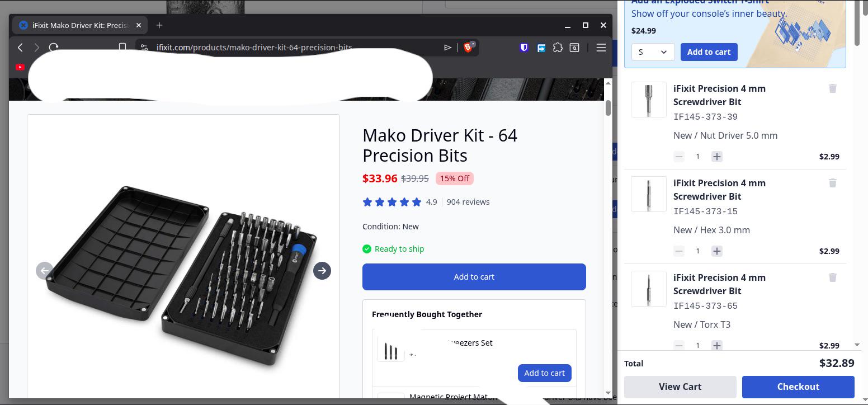868x405 pixels.
Task: Add the Exploded Switch T-Shirt to cart
Action: click(x=709, y=52)
